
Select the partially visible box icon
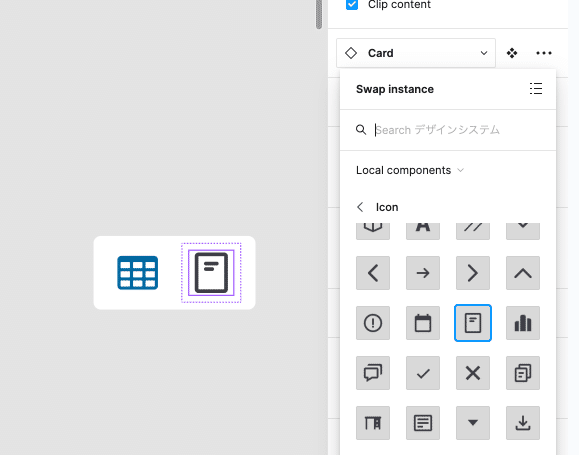373,231
